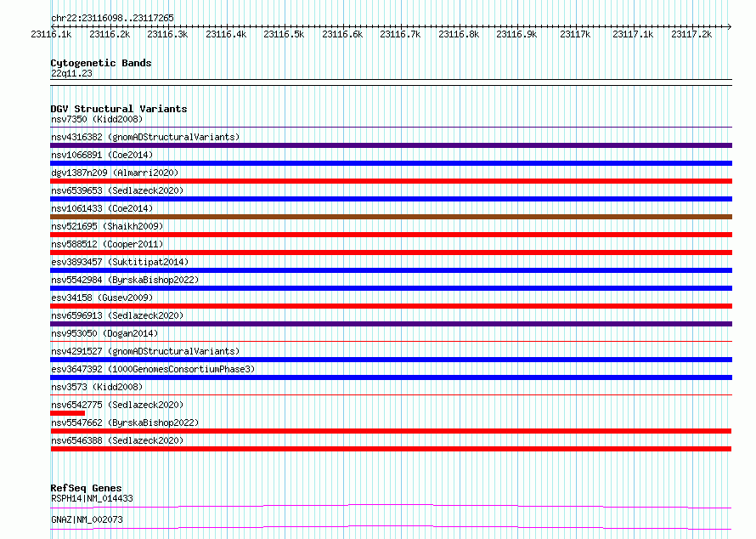Viewport: 756px width, 539px height.
Task: Click the 23116.1k ruler position
Action: (51, 34)
